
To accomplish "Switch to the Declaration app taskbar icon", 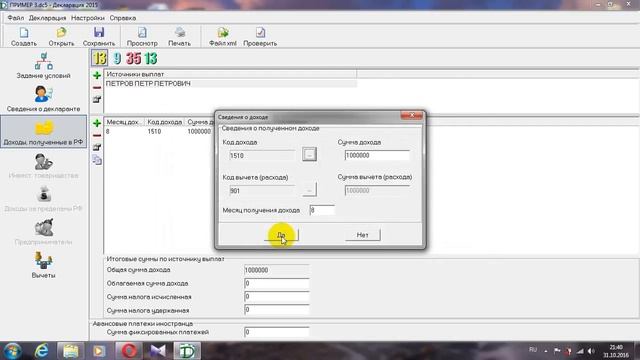I will click(x=187, y=351).
